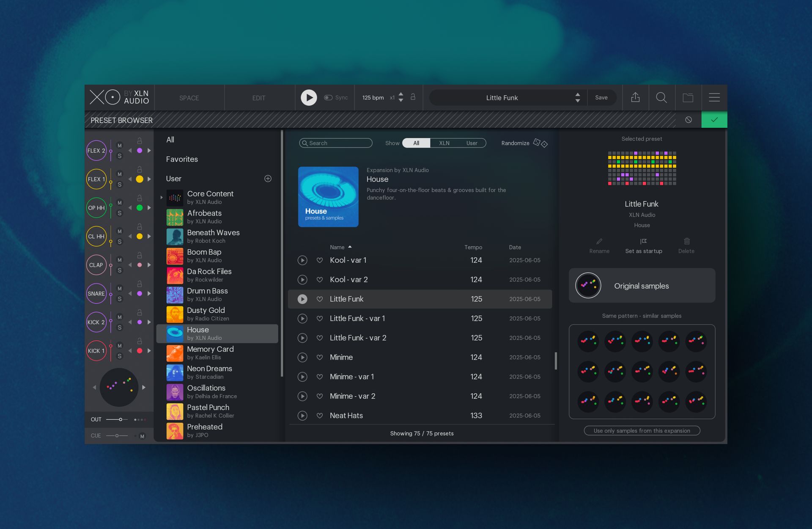Adjust tempo with bpm stepper arrows
Image resolution: width=812 pixels, height=529 pixels.
pos(401,97)
